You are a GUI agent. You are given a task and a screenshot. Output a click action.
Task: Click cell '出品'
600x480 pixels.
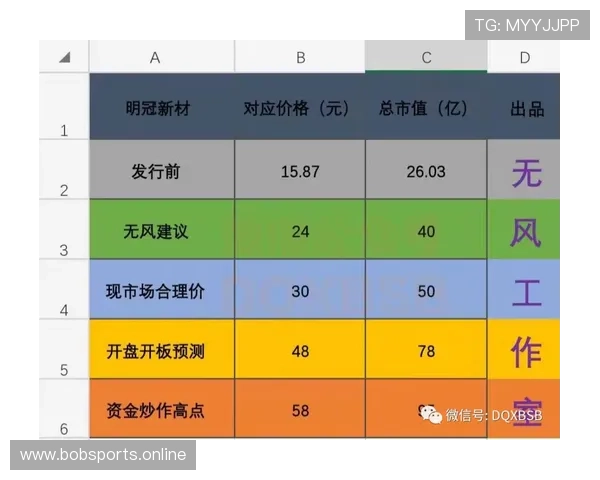(524, 106)
